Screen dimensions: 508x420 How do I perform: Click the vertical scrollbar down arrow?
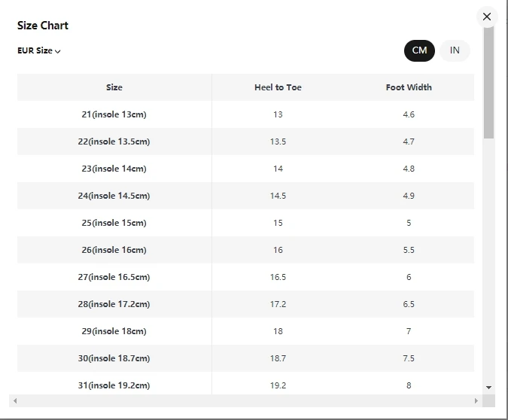tap(489, 387)
